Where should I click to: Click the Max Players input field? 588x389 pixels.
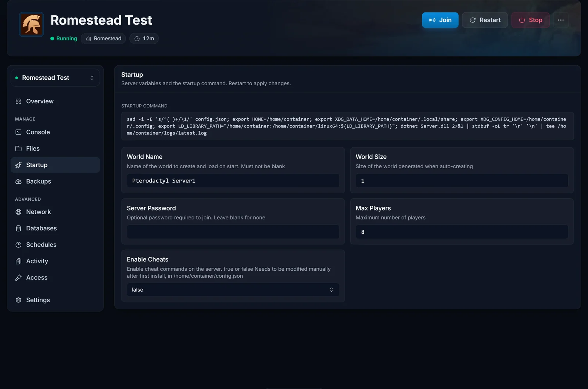tap(462, 232)
